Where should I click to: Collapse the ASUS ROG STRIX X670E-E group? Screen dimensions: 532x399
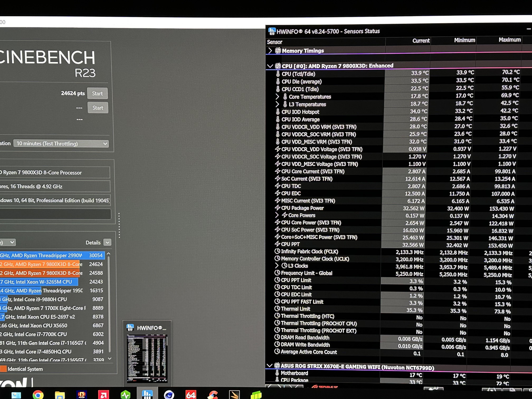click(269, 366)
